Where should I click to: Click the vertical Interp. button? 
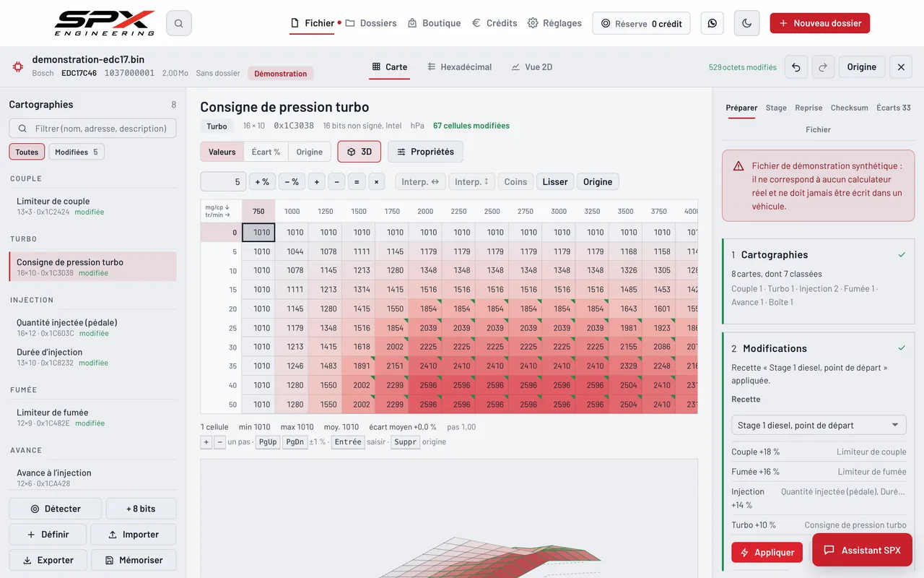pos(472,182)
